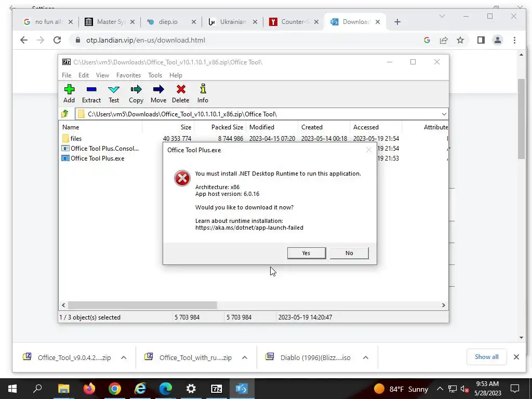
Task: Click the Copy toolbar icon
Action: pyautogui.click(x=136, y=94)
